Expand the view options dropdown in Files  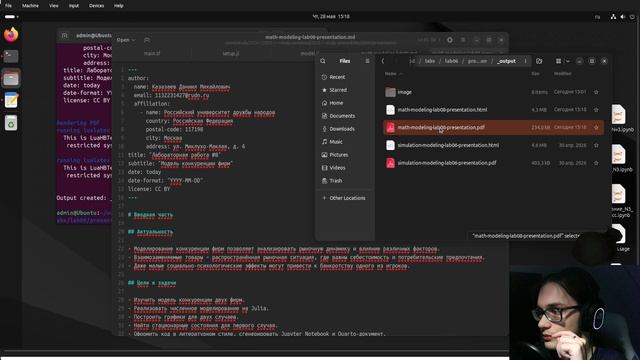click(x=568, y=61)
